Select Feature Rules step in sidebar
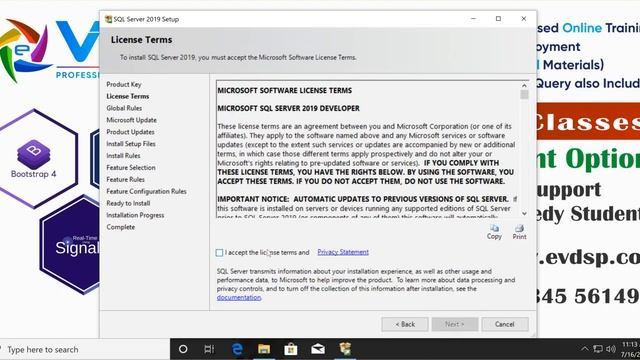640x360 pixels. click(125, 179)
